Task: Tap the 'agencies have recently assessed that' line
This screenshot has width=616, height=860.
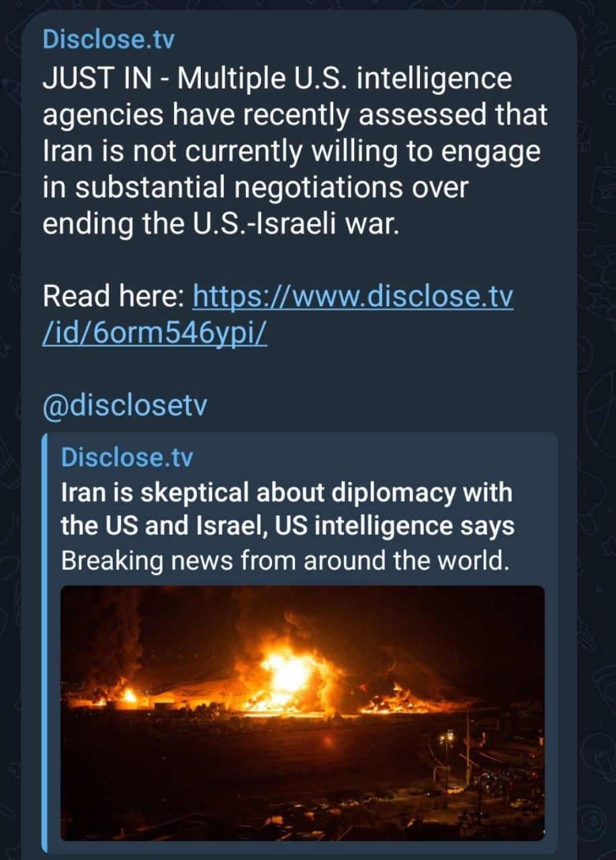Action: [x=295, y=116]
